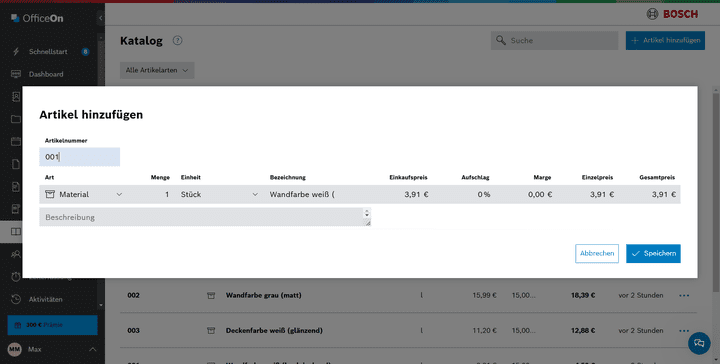Click the Artikelnummer input field
720x364 pixels.
(79, 157)
